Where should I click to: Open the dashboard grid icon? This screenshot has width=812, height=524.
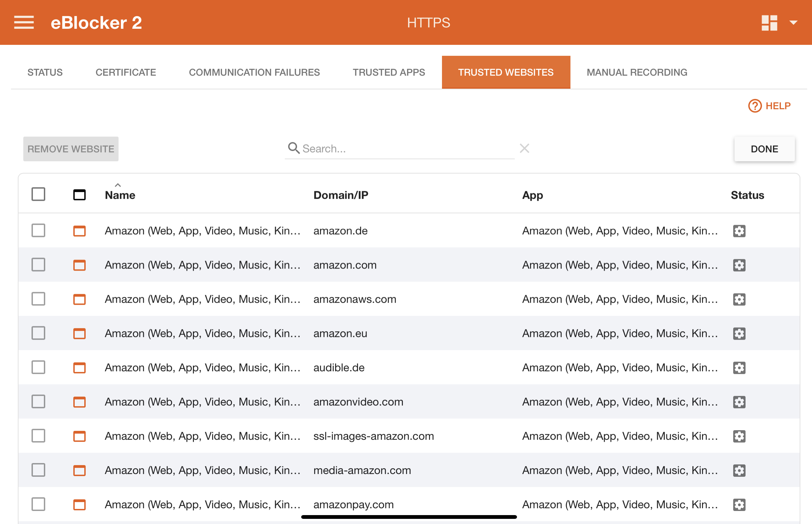tap(769, 23)
